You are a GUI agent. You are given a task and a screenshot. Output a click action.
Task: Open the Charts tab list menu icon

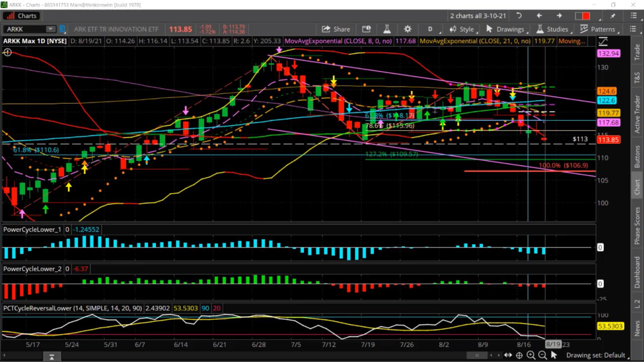click(633, 16)
